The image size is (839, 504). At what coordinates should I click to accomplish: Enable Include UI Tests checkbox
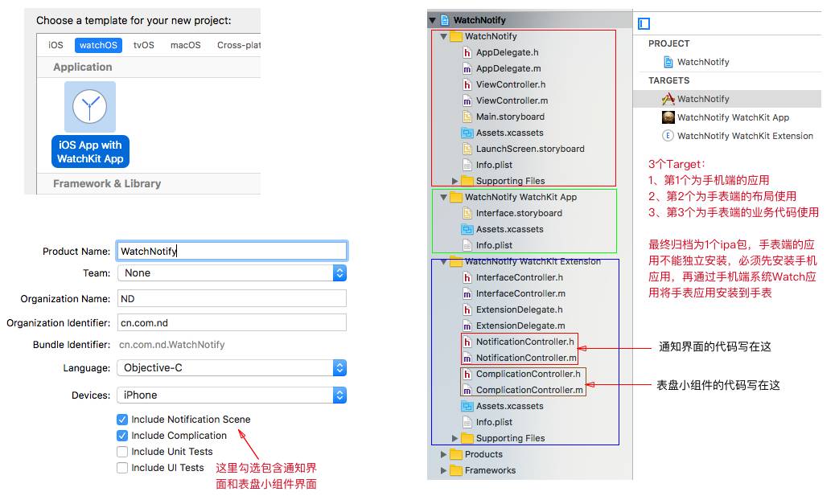click(x=122, y=468)
